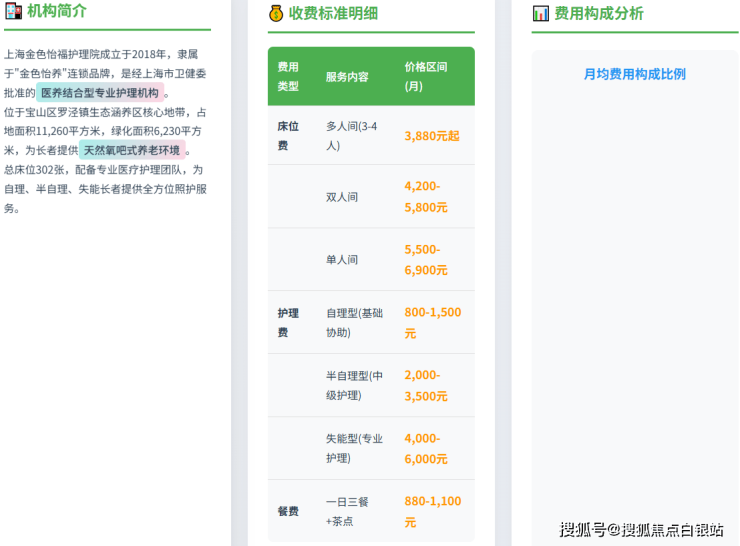Viewport: 740px width, 546px height.
Task: Select the 失能型(专业护理) service cell
Action: pos(354,448)
